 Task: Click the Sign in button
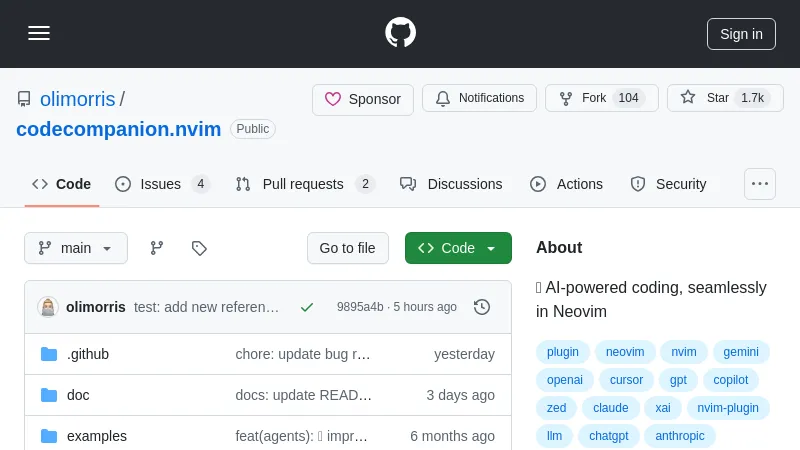(x=741, y=33)
